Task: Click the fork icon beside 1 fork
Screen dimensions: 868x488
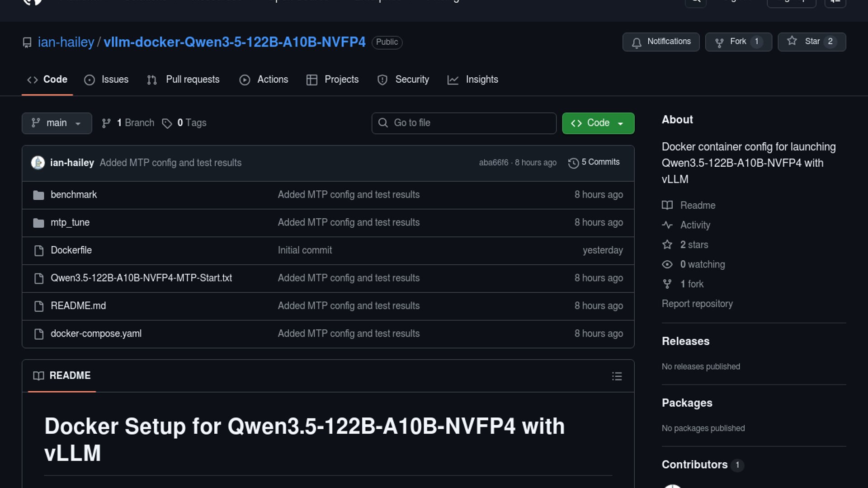Action: coord(667,284)
